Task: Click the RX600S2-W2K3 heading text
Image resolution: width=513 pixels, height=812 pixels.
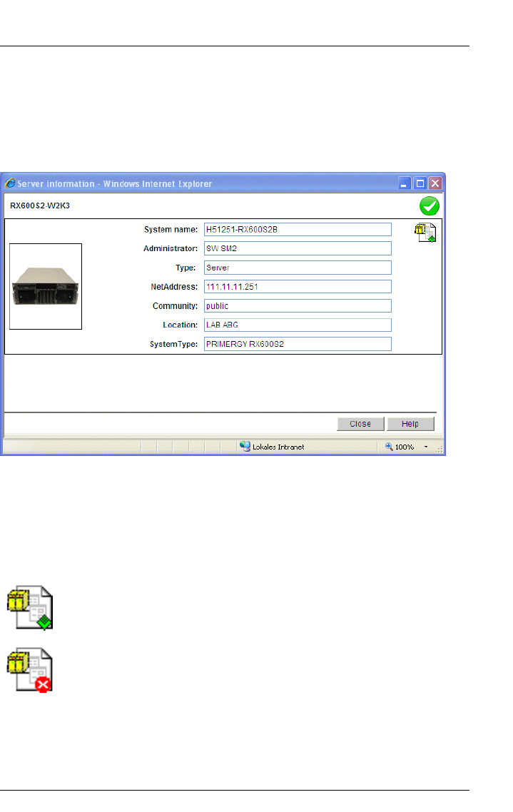Action: coord(40,205)
